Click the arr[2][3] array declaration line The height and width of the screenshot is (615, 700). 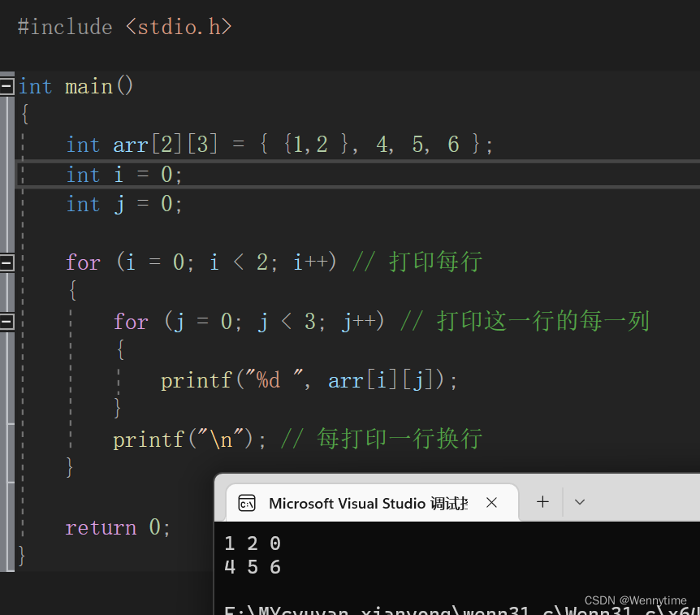point(279,145)
